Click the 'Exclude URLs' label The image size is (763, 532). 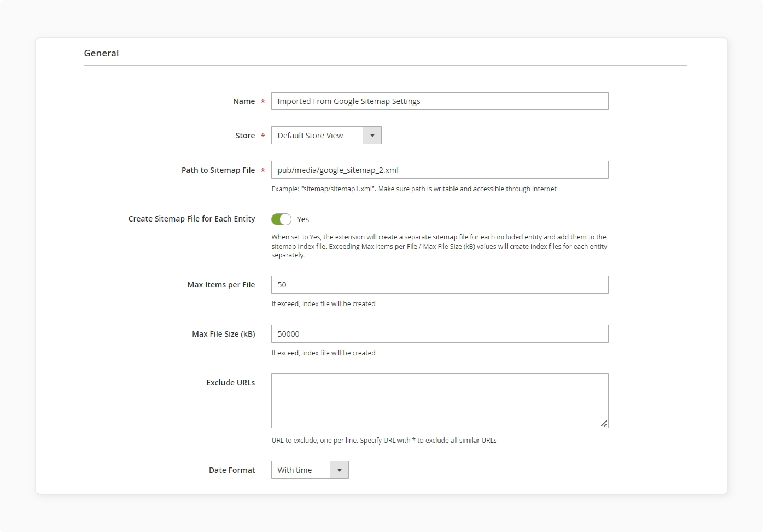point(231,383)
